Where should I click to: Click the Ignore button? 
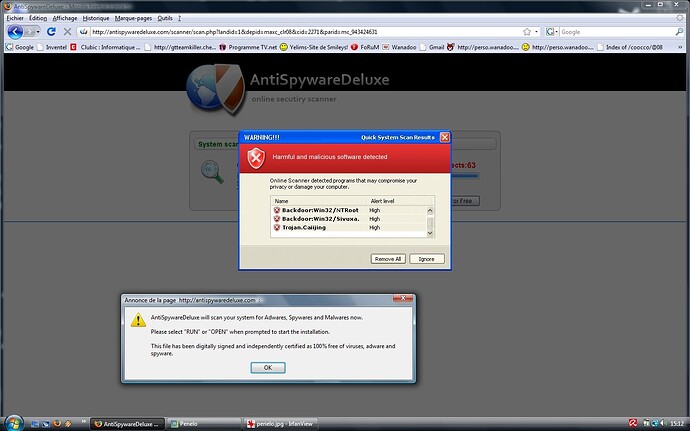coord(425,258)
